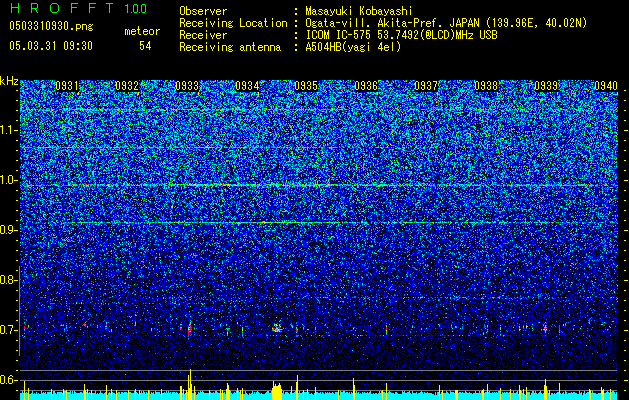Click the 0934 time marker
The image size is (629, 400).
click(247, 86)
